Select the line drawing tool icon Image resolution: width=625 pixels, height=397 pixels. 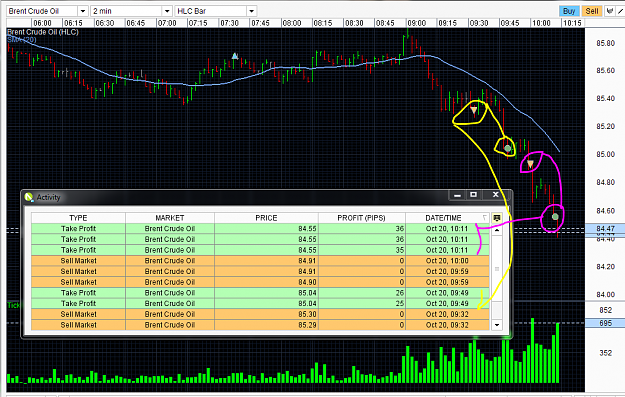point(620,11)
